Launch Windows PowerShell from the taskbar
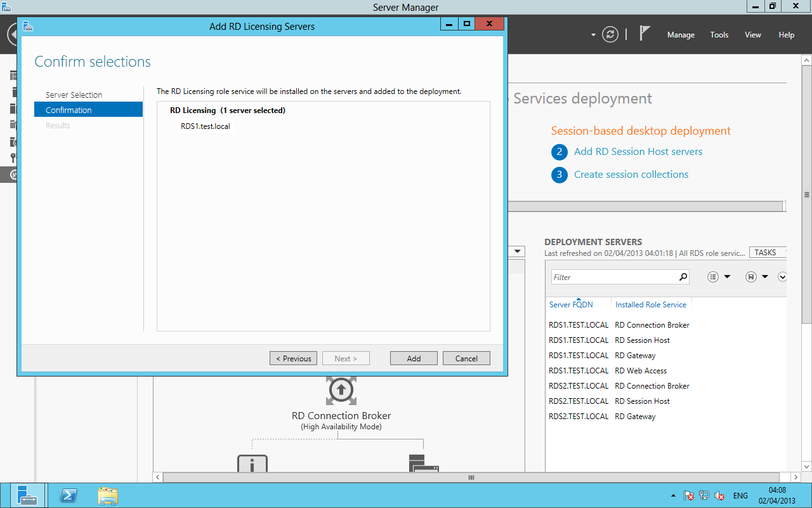Image resolution: width=812 pixels, height=508 pixels. [68, 495]
